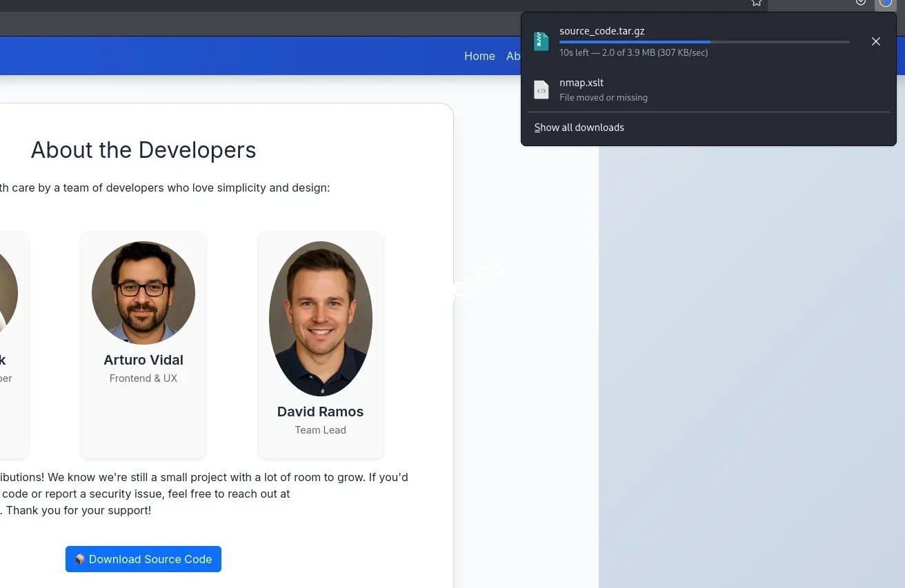Click the File moved or missing status text
The image size is (905, 588).
(x=603, y=97)
